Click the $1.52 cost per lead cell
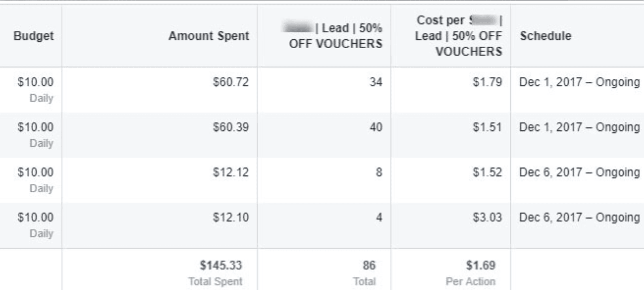Viewport: 644px width, 290px height. point(487,172)
